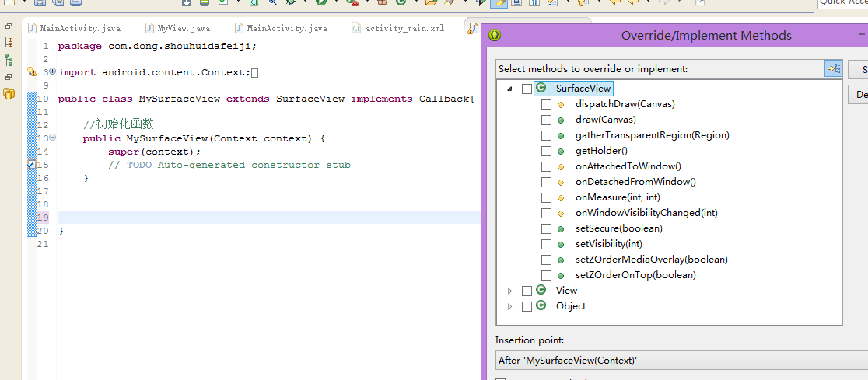Click the Print toolbar icon

[x=75, y=2]
